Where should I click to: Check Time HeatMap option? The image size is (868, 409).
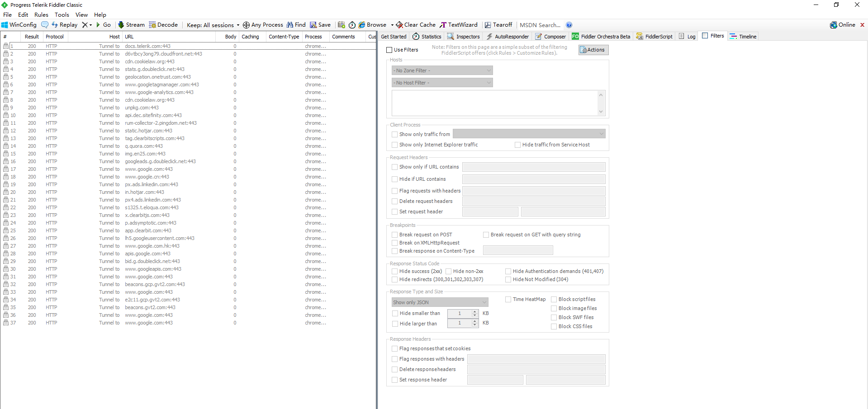(508, 299)
